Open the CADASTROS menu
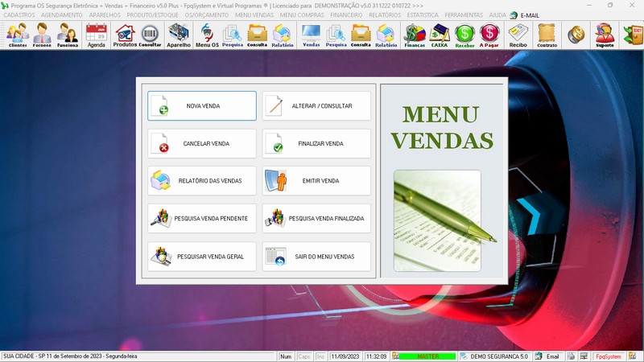644x362 pixels. [x=19, y=14]
